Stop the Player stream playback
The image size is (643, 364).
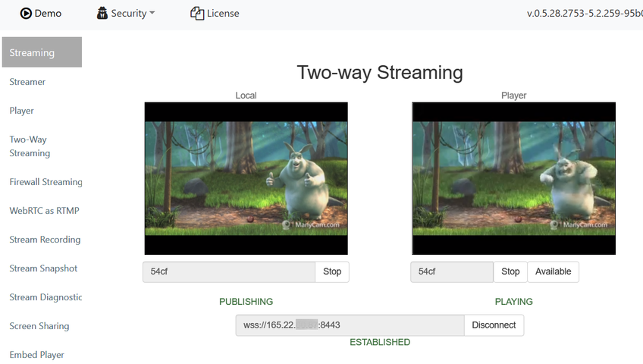pos(510,271)
